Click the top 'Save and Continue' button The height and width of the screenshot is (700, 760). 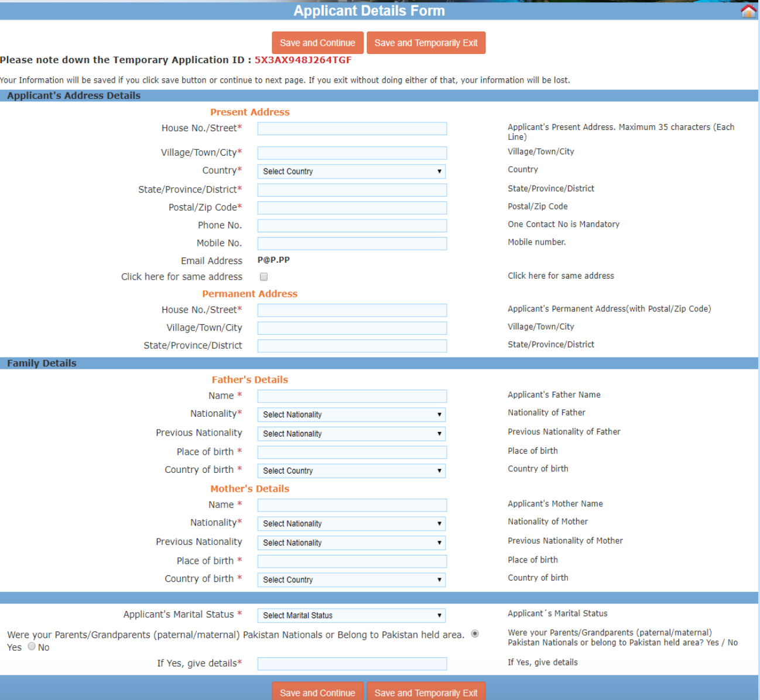pos(317,42)
